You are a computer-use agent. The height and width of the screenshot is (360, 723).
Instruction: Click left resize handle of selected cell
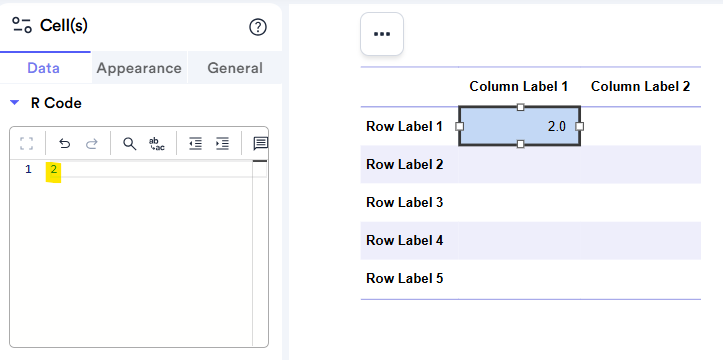(459, 126)
